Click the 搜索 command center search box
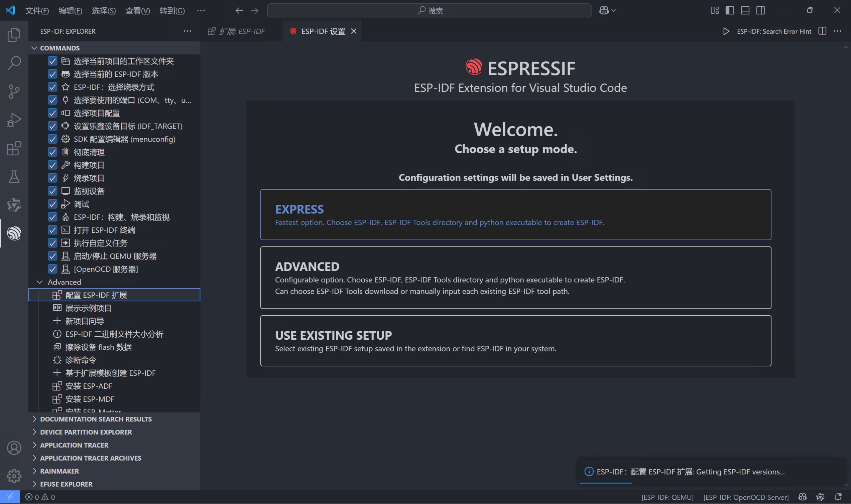The width and height of the screenshot is (851, 504). (x=429, y=11)
